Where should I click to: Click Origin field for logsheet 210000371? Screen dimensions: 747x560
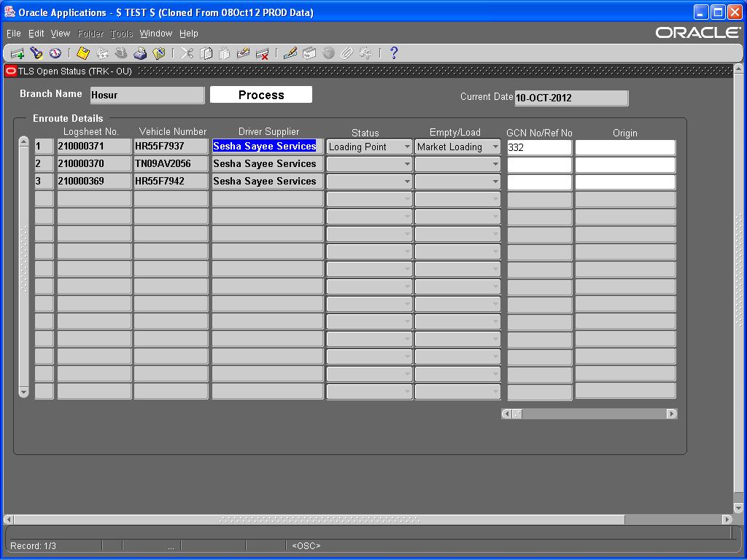(625, 147)
